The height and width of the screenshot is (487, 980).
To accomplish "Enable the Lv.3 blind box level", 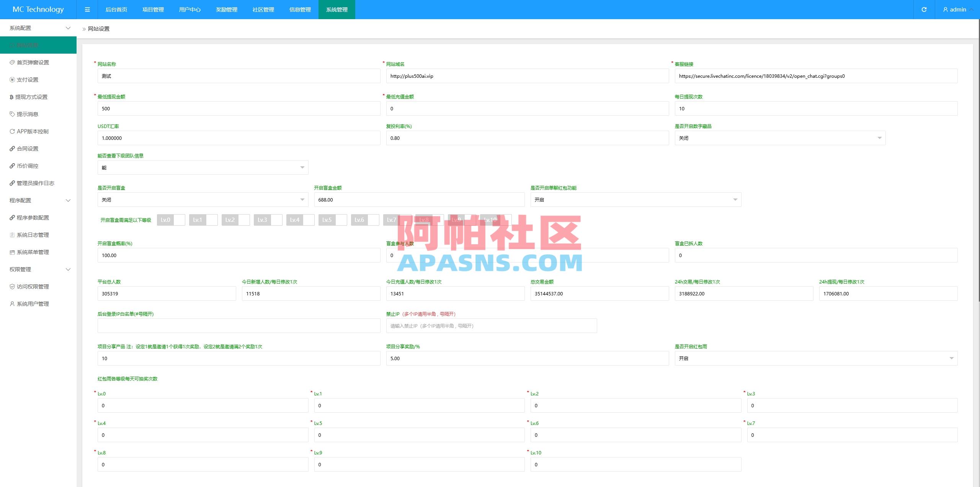I will point(276,220).
